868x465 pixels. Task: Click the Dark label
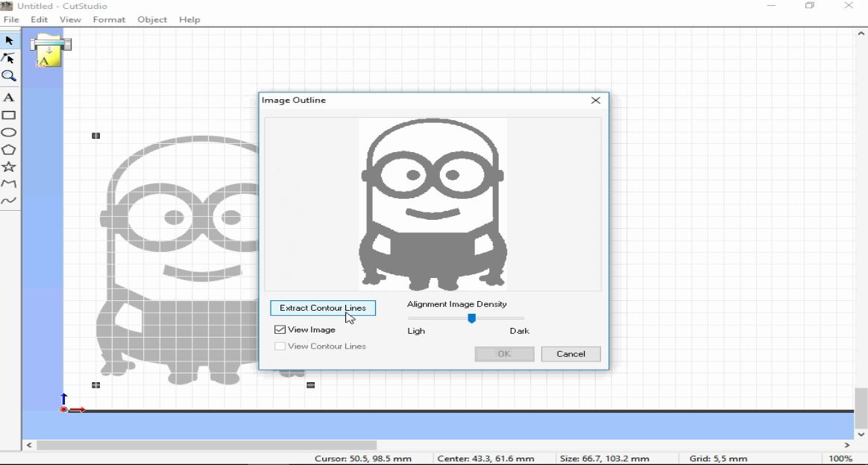tap(519, 331)
